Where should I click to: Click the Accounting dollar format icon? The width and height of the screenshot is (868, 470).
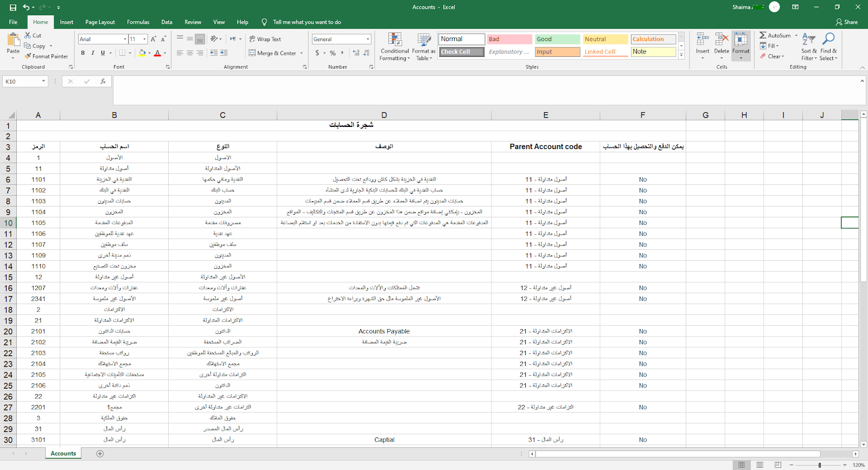pos(317,53)
